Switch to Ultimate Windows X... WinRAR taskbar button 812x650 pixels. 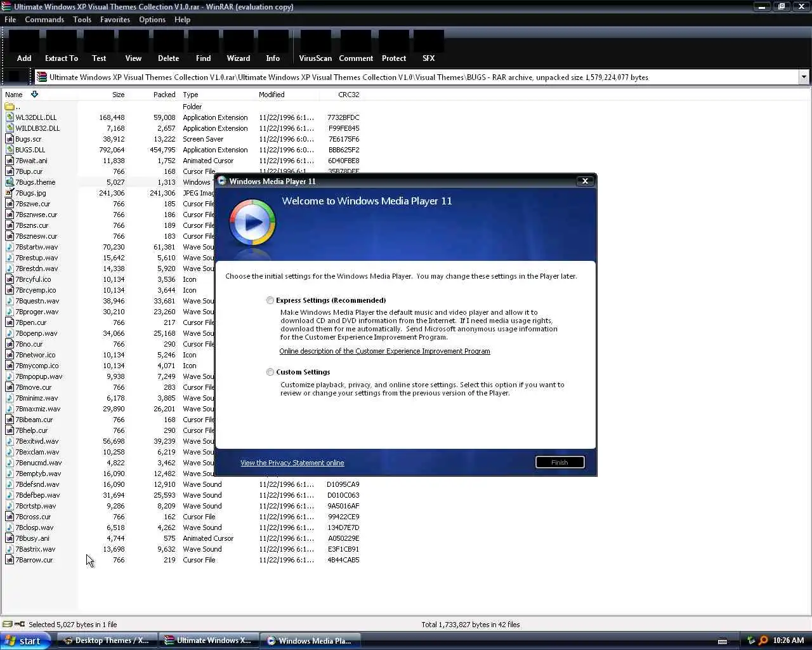[209, 640]
